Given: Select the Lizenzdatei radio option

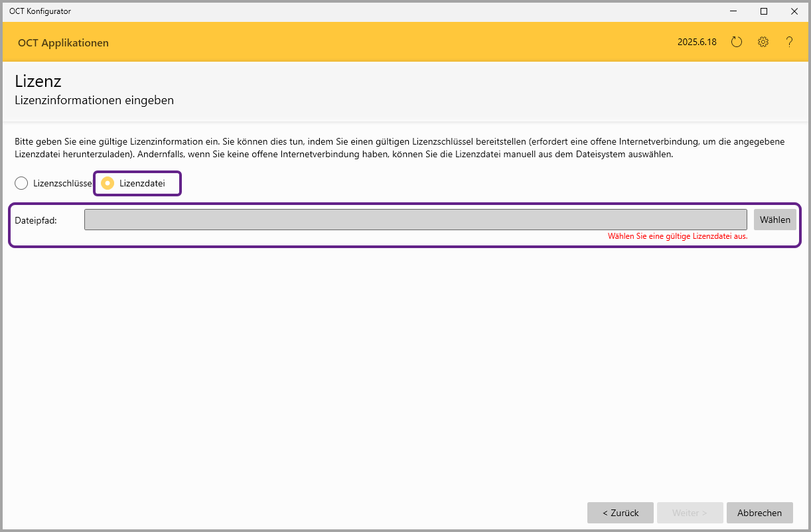Looking at the screenshot, I should pos(108,183).
